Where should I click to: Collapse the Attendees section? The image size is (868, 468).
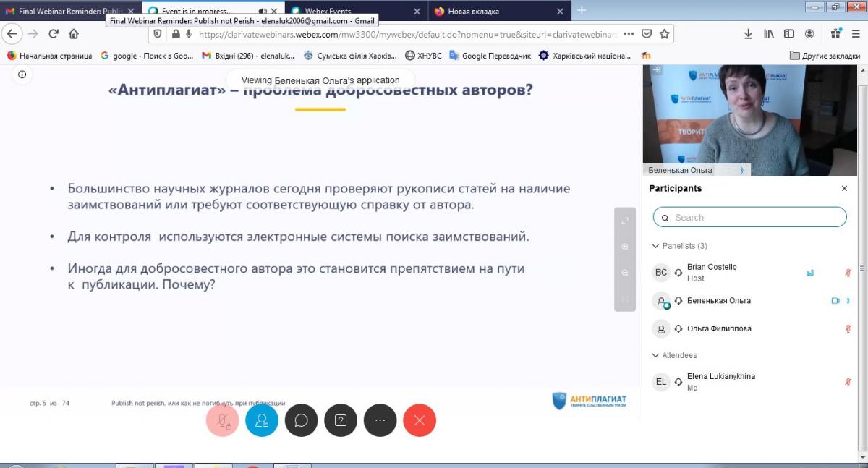click(x=656, y=355)
